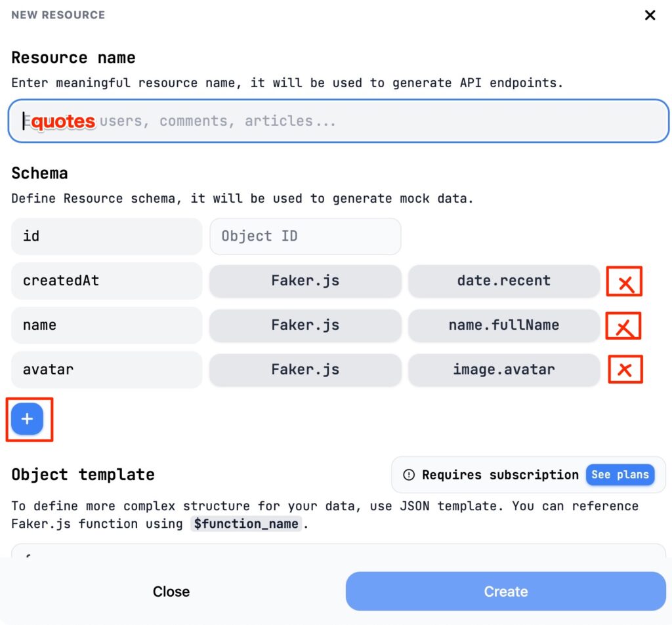Remove the name field row
This screenshot has width=672, height=625.
(623, 326)
